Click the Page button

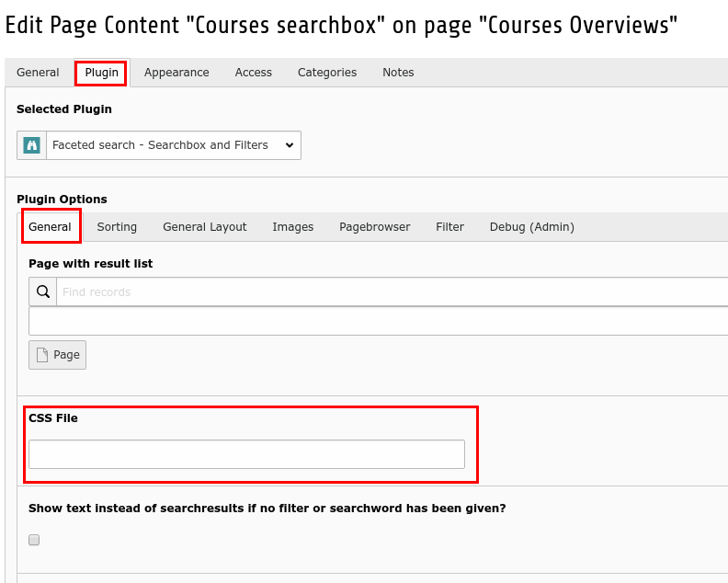57,355
